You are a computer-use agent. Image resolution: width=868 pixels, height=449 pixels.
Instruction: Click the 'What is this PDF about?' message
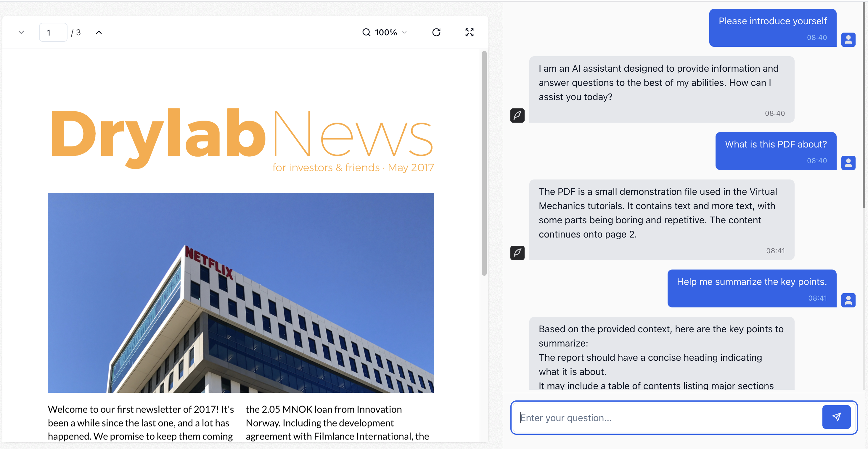(776, 151)
